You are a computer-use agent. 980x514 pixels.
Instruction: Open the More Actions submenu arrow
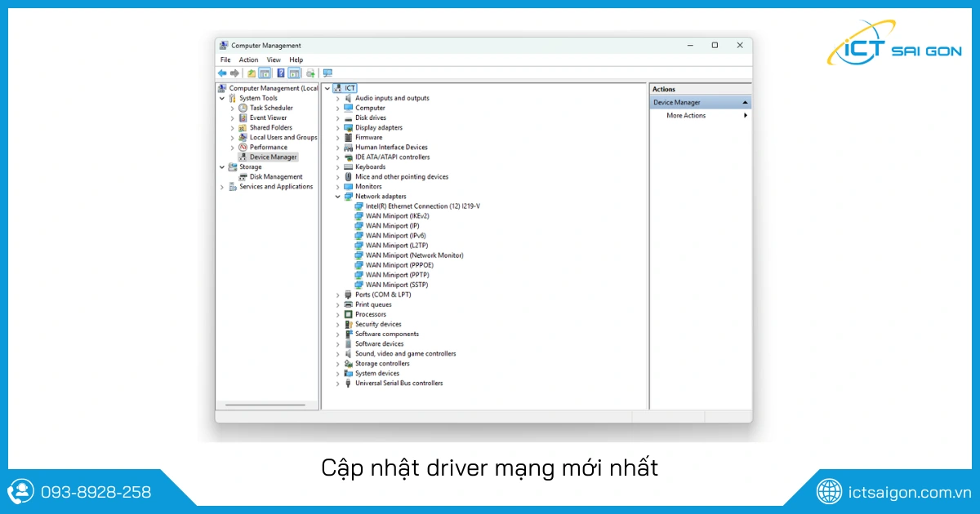tap(745, 115)
